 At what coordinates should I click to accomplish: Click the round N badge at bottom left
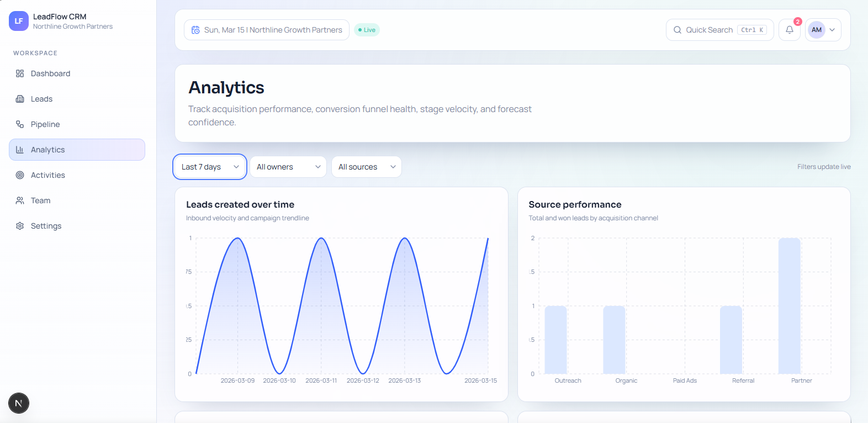point(19,403)
